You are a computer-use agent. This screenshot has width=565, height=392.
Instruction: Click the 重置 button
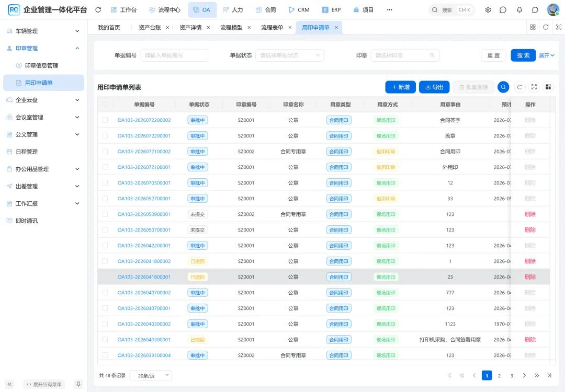tap(494, 55)
